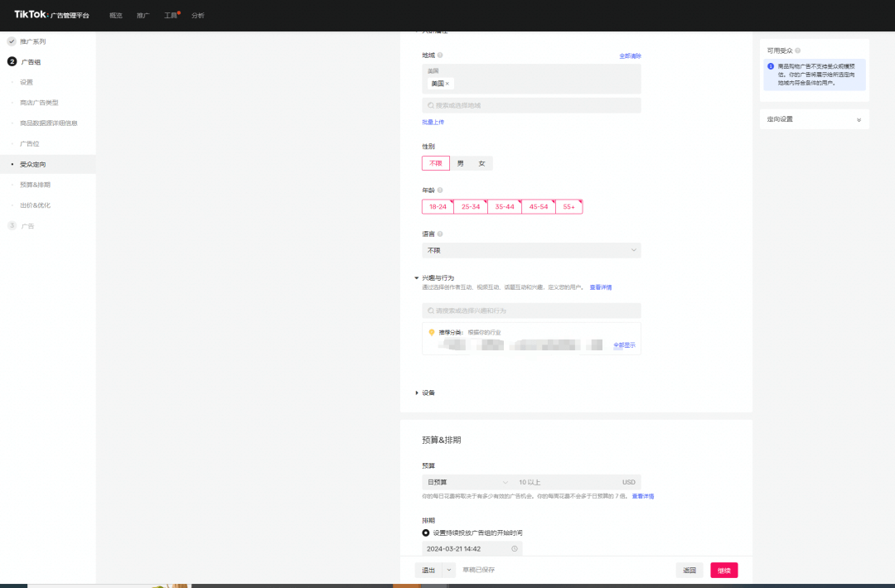Click the help icon next to 地域
Screen dimensions: 895x588
pyautogui.click(x=440, y=55)
